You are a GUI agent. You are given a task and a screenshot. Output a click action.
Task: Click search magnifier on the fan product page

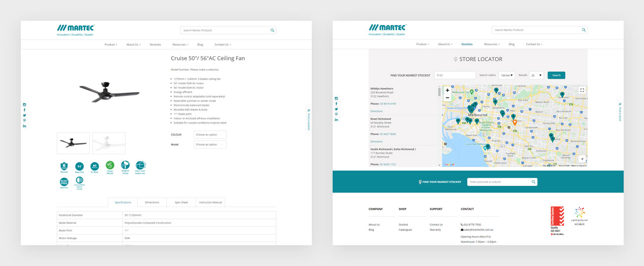pos(272,30)
